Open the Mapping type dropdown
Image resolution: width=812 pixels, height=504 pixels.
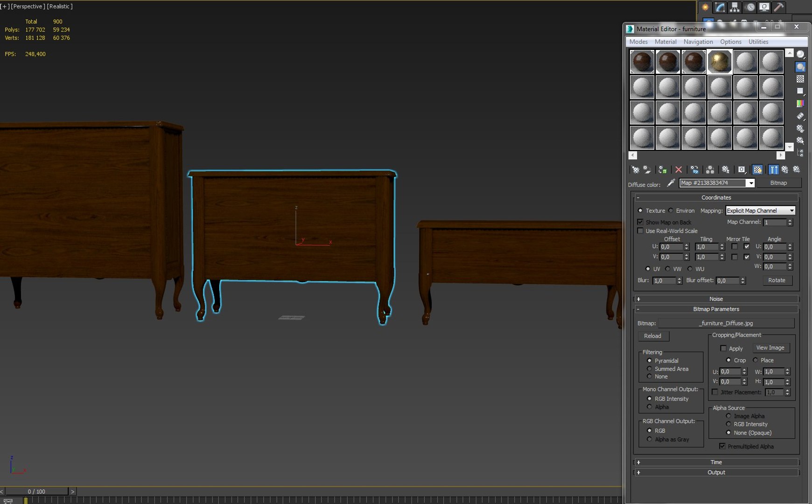click(x=760, y=210)
